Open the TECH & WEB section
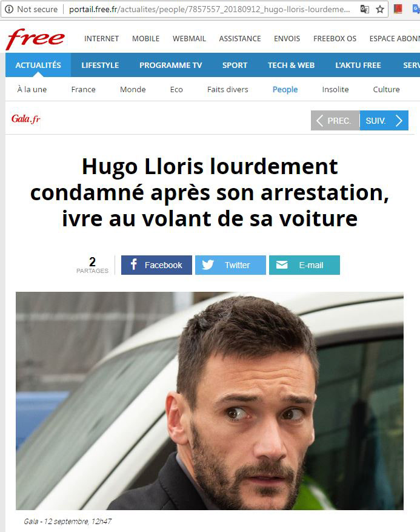 pyautogui.click(x=291, y=65)
